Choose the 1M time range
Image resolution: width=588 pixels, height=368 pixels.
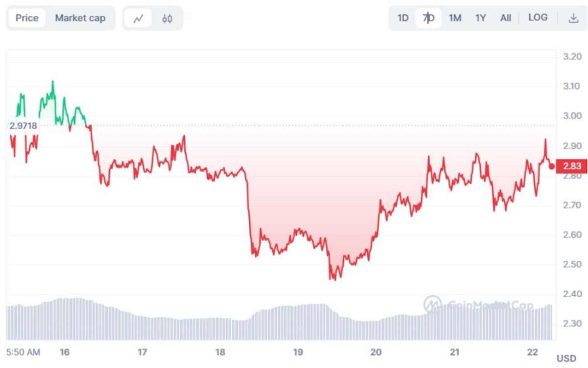tap(455, 18)
